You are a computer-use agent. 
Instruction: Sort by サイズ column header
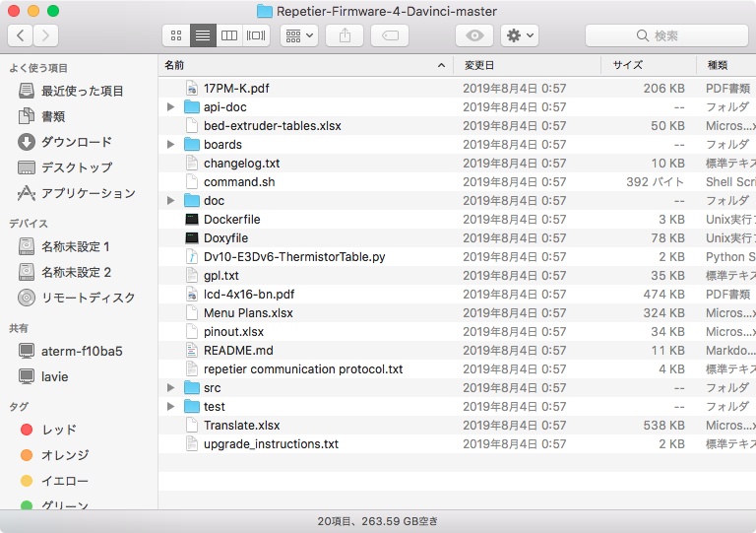click(627, 65)
